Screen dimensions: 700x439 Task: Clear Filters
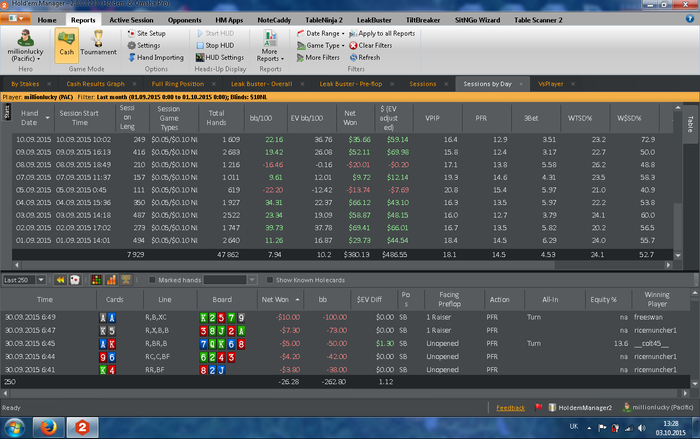point(371,45)
